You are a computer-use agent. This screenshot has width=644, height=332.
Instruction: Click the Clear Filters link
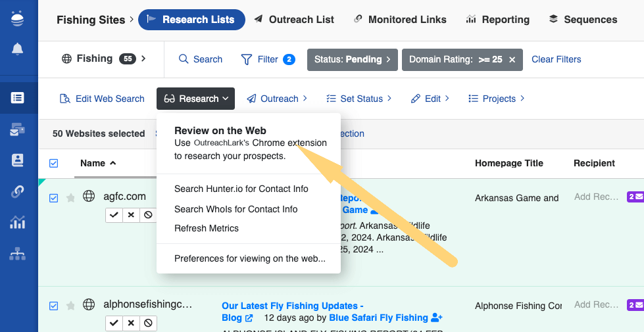click(556, 60)
